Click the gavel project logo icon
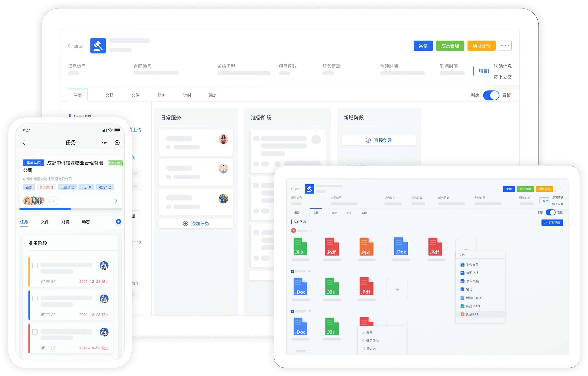This screenshot has width=588, height=376. 98,46
